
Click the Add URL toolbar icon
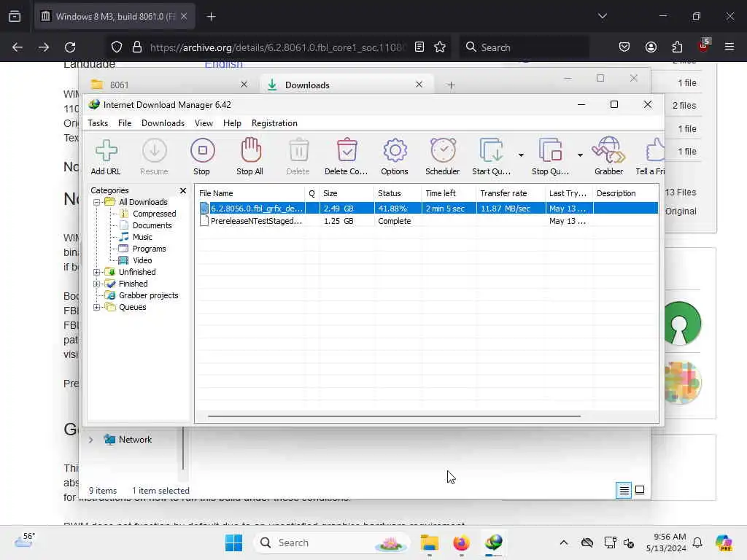tap(106, 156)
